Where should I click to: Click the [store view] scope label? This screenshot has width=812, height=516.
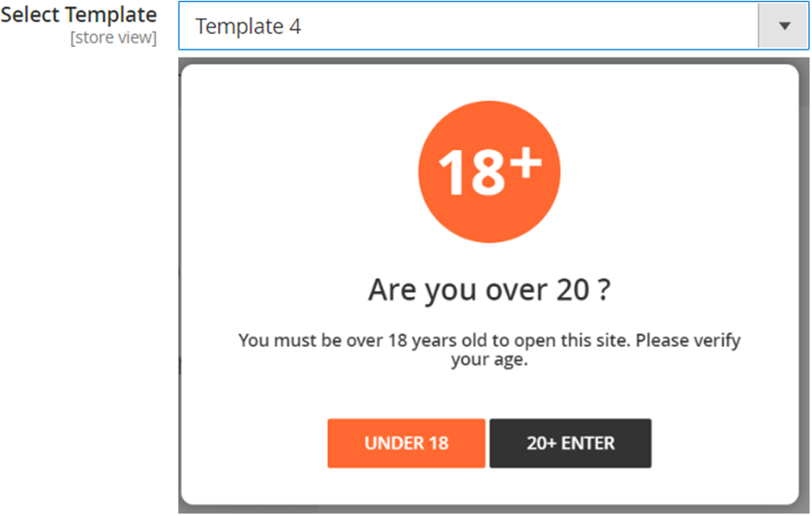click(x=113, y=38)
